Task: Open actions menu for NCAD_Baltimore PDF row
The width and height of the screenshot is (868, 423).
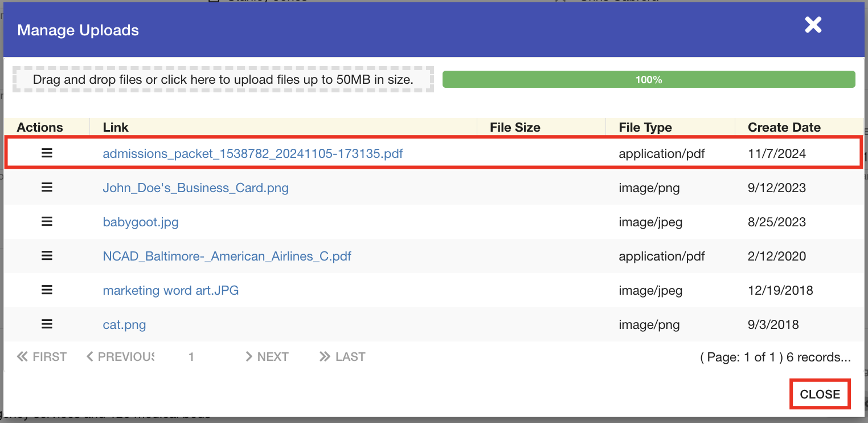Action: tap(47, 256)
